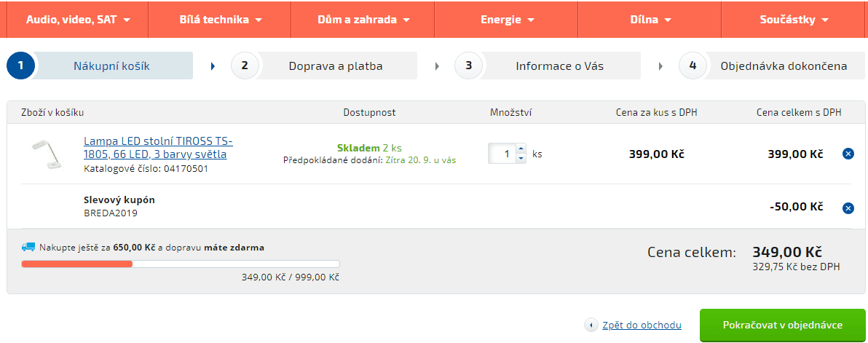This screenshot has height=343, width=868.
Task: Click the step 1 circle icon
Action: click(21, 66)
